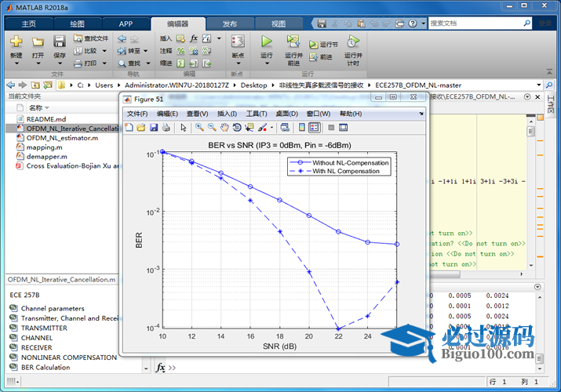The image size is (561, 392).
Task: Click Run and Time (运行并计时) icon
Action: click(x=353, y=42)
